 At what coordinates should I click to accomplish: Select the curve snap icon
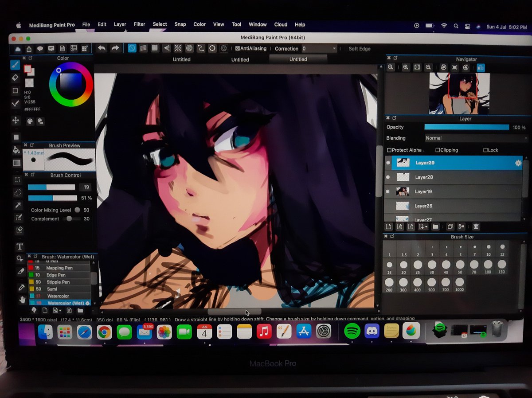tap(201, 48)
